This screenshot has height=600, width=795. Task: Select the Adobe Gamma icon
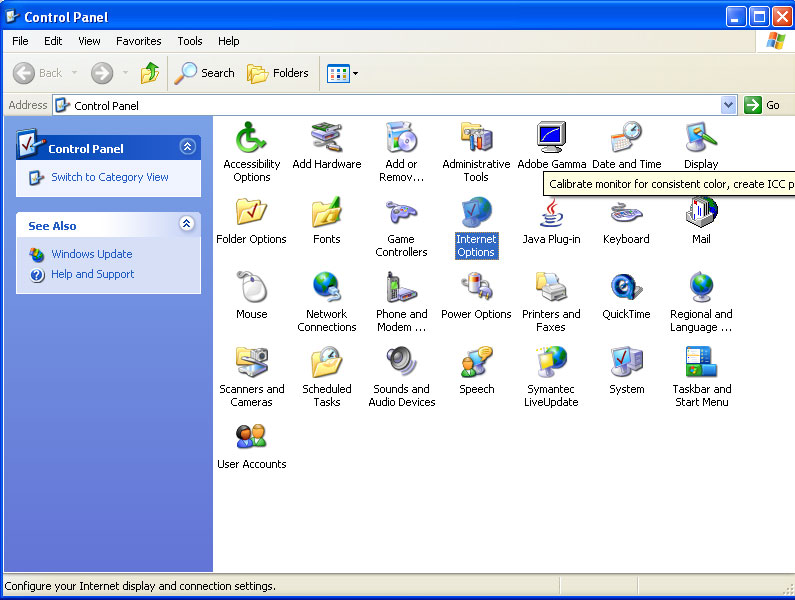click(551, 146)
